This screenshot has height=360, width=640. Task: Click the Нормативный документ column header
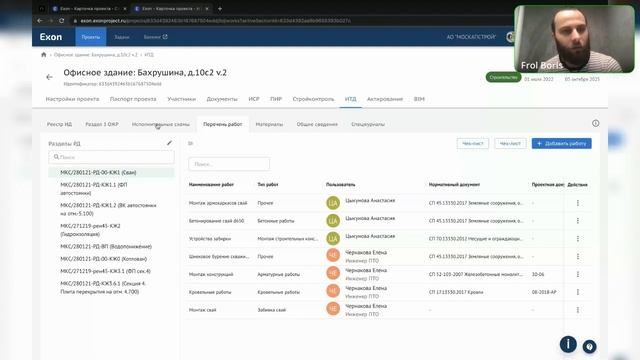click(x=454, y=184)
